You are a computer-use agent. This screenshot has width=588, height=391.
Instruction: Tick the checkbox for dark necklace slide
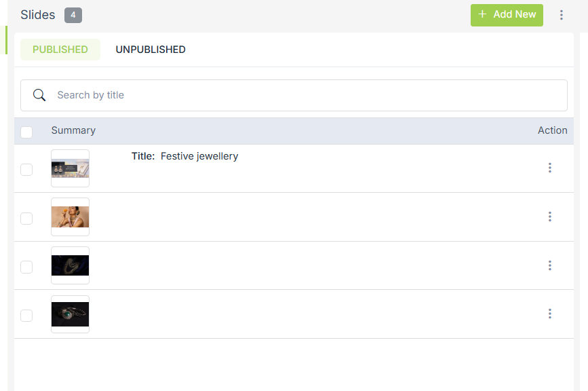coord(26,267)
